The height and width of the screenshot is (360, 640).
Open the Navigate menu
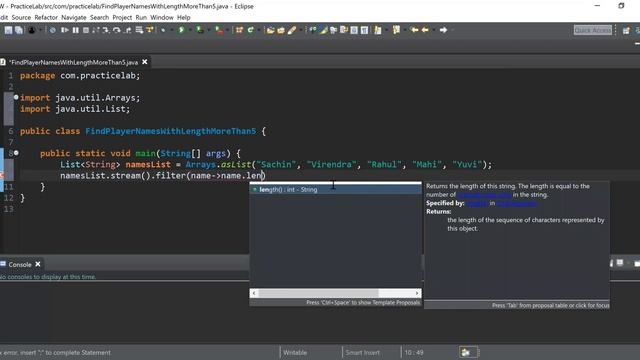click(73, 18)
